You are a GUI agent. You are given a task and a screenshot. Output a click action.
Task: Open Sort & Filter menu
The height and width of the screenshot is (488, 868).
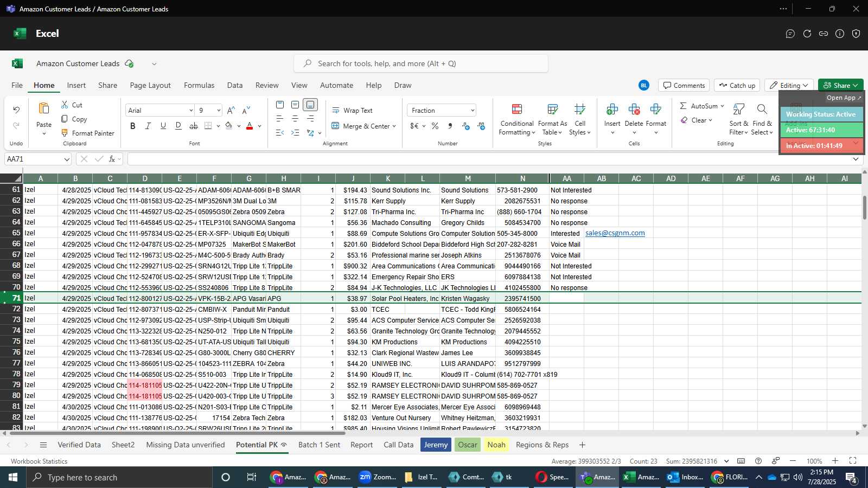pyautogui.click(x=738, y=120)
